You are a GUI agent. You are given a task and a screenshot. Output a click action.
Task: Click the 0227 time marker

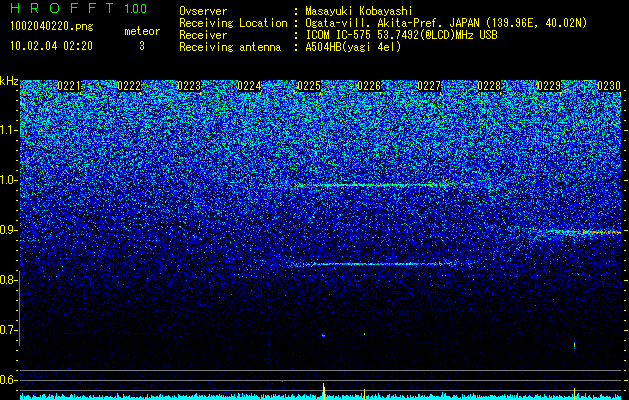point(429,86)
